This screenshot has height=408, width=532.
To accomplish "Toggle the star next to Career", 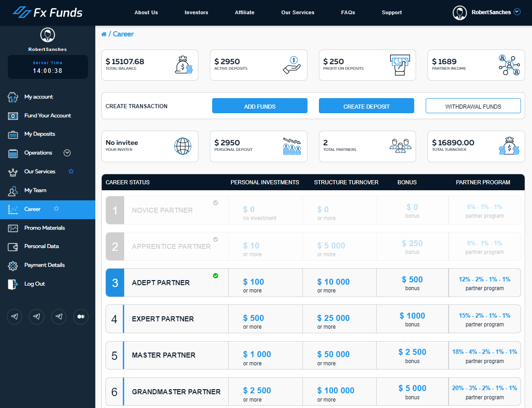I will 56,209.
